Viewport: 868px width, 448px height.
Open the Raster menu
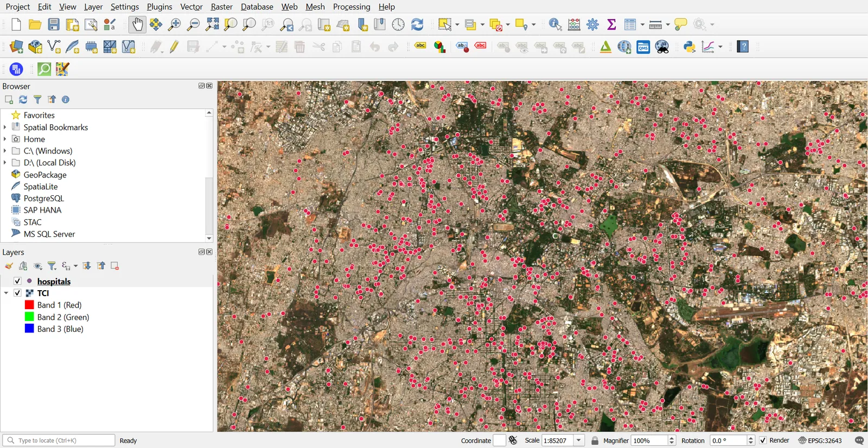click(221, 7)
